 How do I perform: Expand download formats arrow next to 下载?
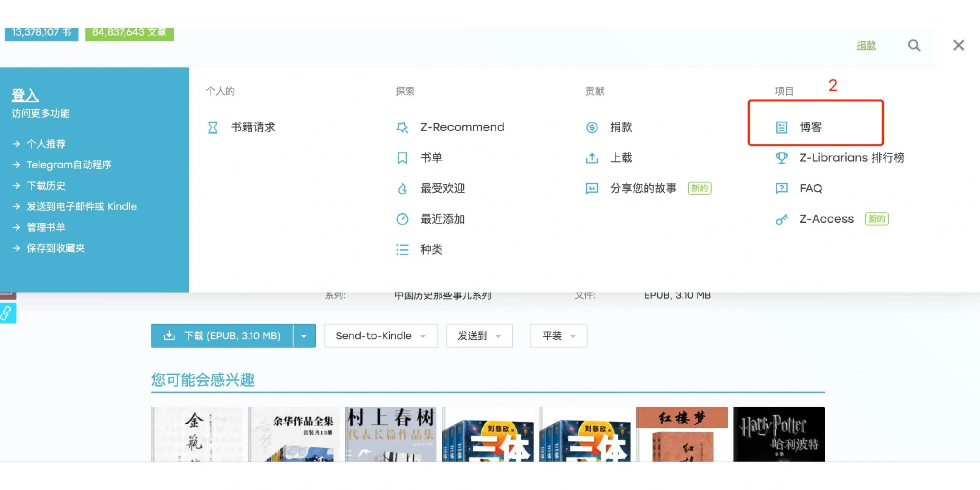(304, 336)
